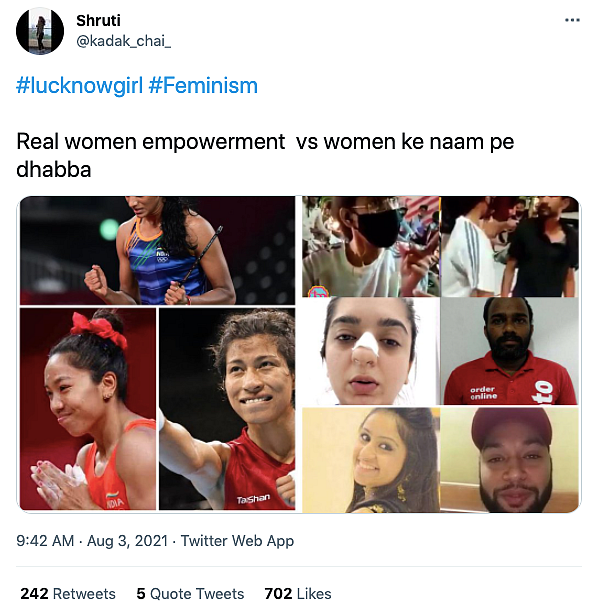This screenshot has width=593, height=609.
Task: Open the photo of woman with red hair bow
Action: 88,409
